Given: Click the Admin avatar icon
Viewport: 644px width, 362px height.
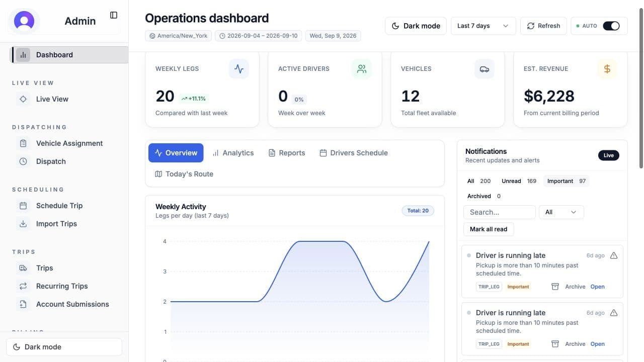Looking at the screenshot, I should pos(24,21).
